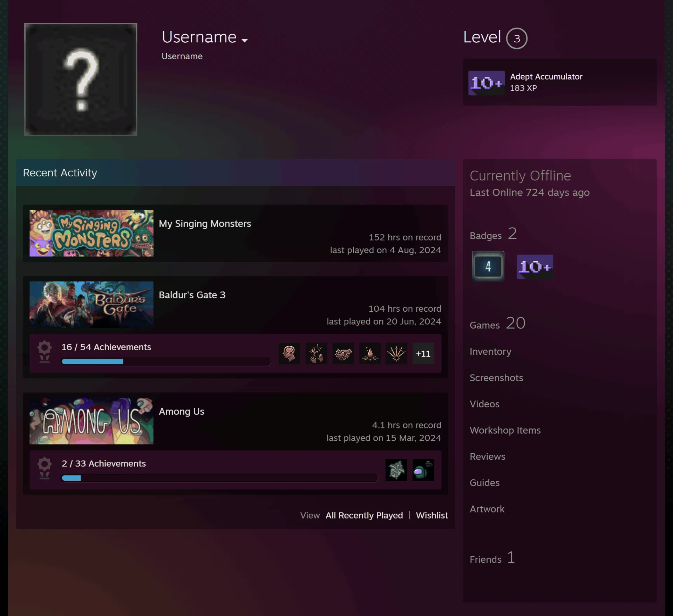673x616 pixels.
Task: Open the 16 / 54 Achievements link
Action: coord(106,347)
